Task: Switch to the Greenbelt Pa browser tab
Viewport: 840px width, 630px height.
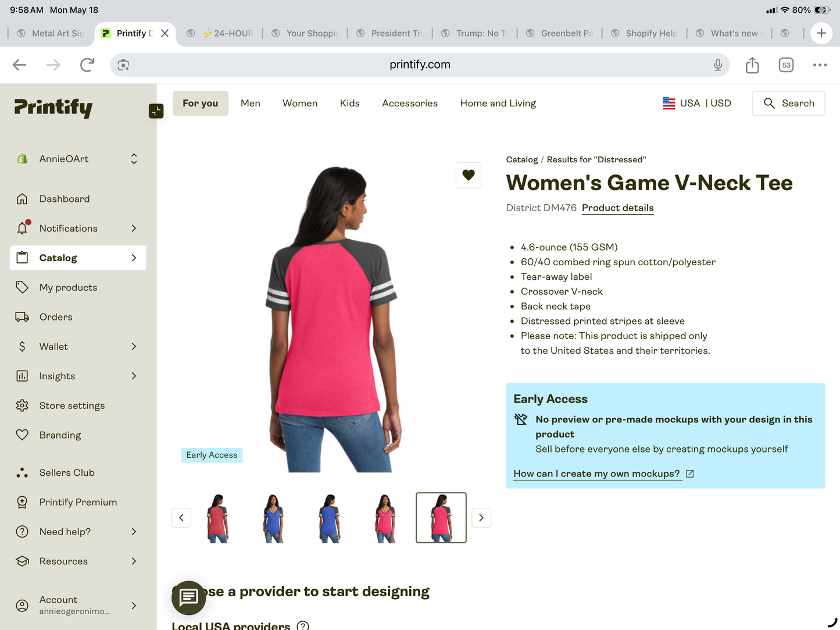Action: (560, 33)
